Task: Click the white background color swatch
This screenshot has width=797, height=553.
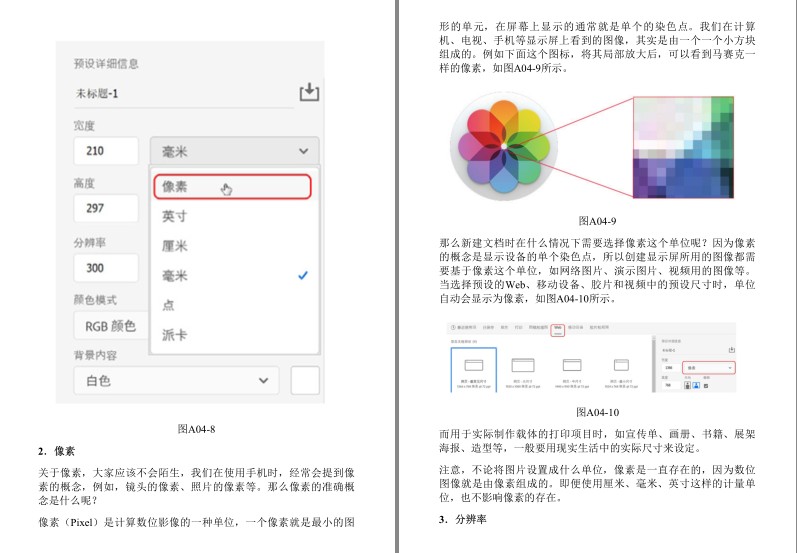Action: (x=305, y=380)
